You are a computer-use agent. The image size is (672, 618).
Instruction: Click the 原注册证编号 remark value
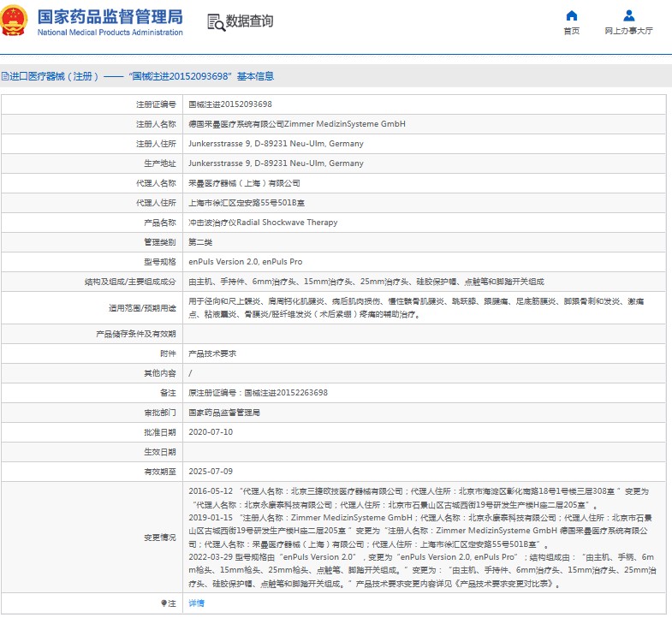point(258,393)
